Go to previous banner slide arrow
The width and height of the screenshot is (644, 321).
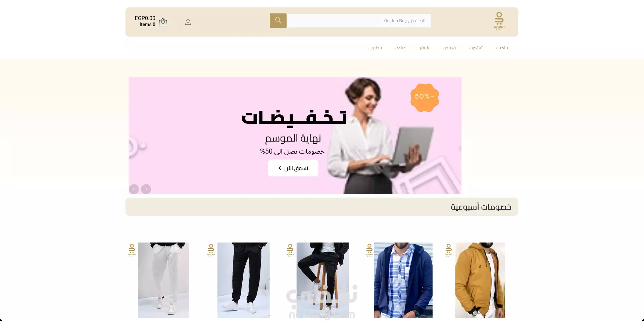tap(134, 189)
